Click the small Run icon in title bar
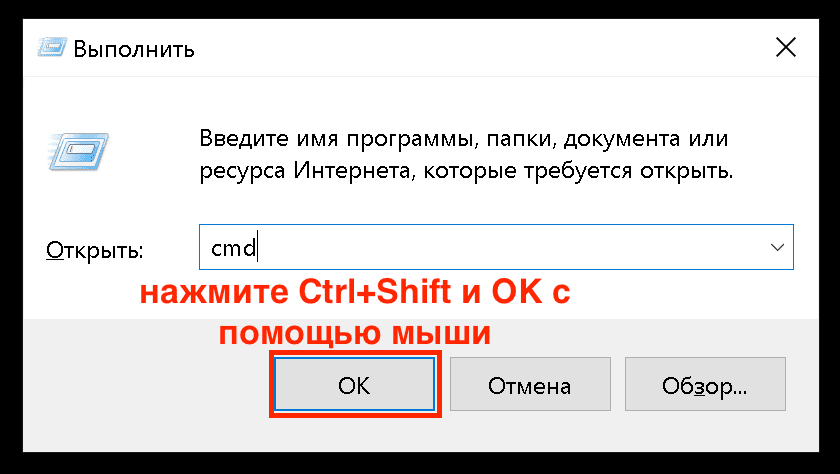Image resolution: width=840 pixels, height=474 pixels. (x=52, y=48)
